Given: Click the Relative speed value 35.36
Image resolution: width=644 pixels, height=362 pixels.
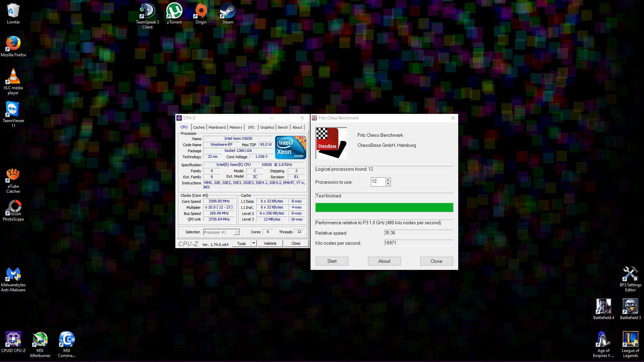Looking at the screenshot, I should (x=419, y=233).
